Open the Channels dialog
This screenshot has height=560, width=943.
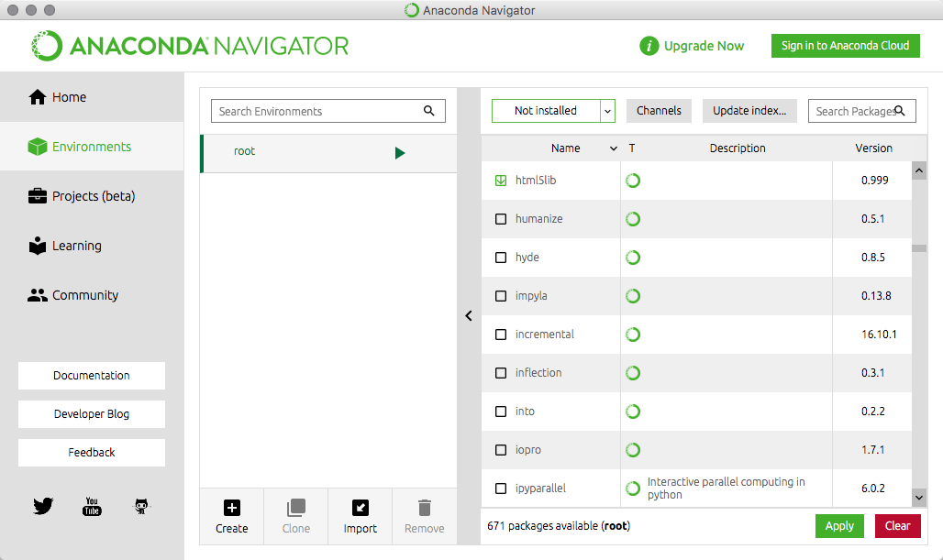(659, 111)
